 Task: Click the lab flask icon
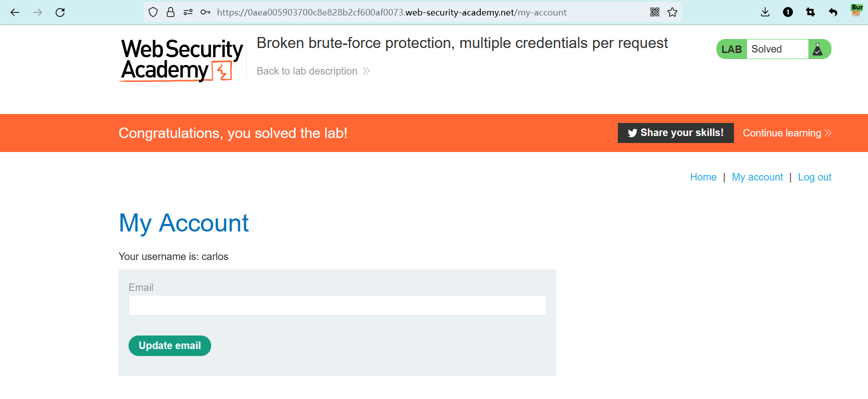click(x=817, y=49)
